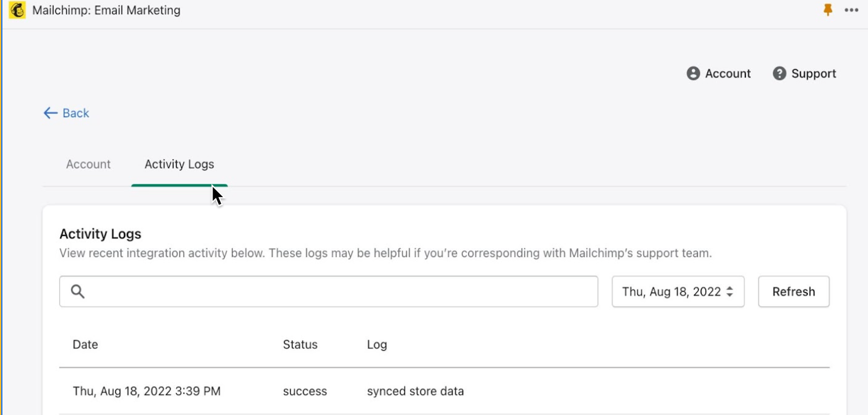Sort logs by the Date column header
Image resolution: width=868 pixels, height=415 pixels.
[x=85, y=345]
